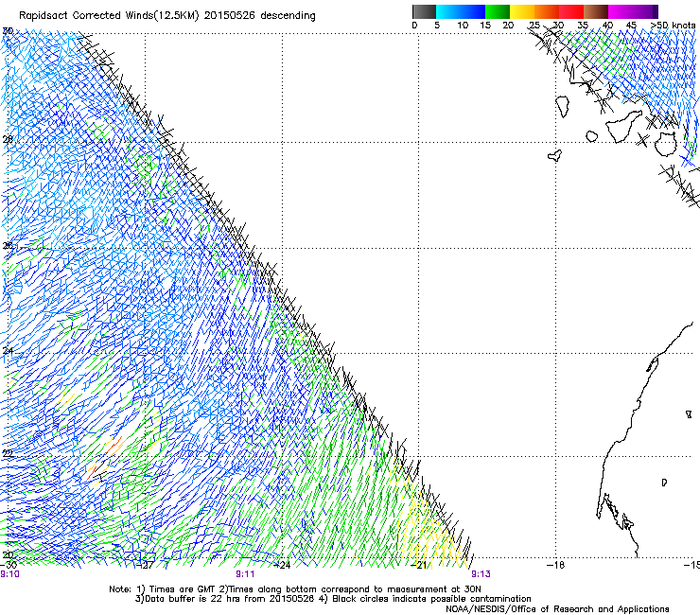Click the latitude label "22" on left axis
700x615 pixels.
[8, 454]
